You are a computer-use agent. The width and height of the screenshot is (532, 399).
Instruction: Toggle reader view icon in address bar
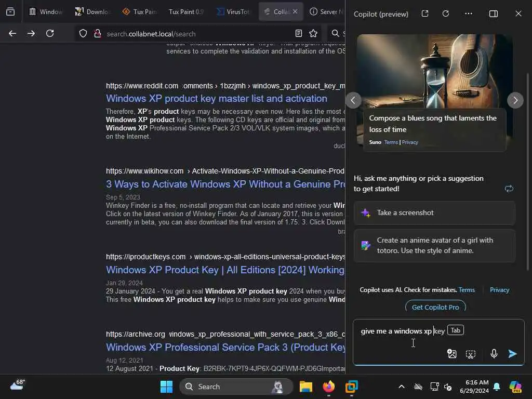(299, 33)
